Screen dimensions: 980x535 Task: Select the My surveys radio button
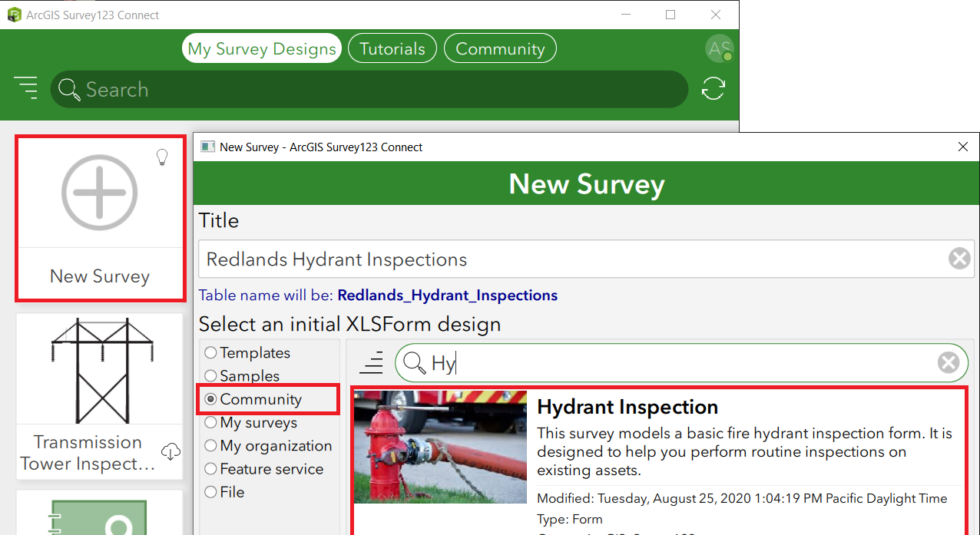click(x=210, y=422)
